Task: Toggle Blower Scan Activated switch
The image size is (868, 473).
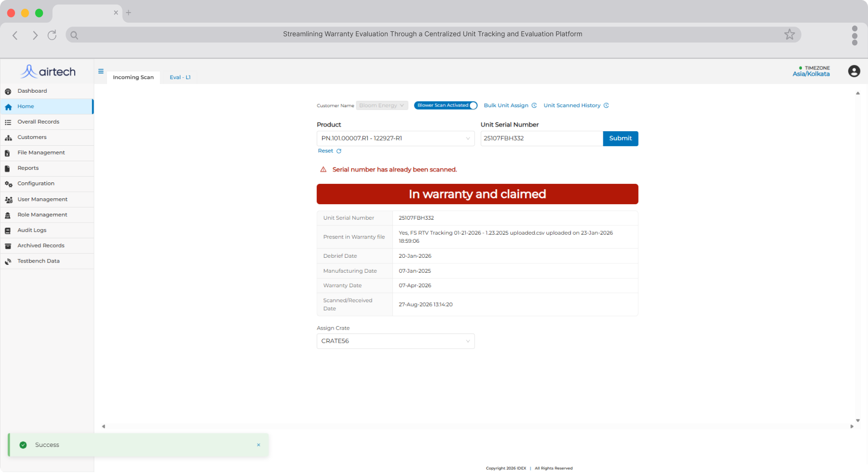Action: [446, 105]
